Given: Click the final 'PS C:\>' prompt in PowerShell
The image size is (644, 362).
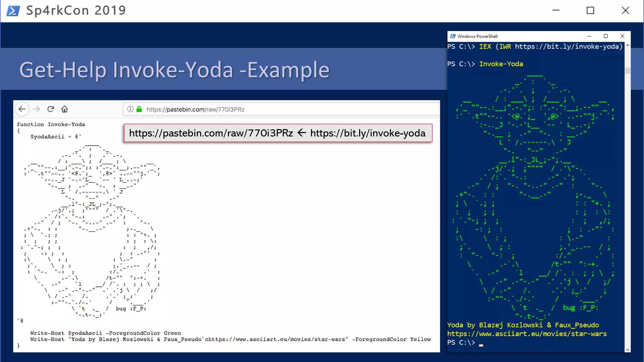Looking at the screenshot, I should coord(461,343).
